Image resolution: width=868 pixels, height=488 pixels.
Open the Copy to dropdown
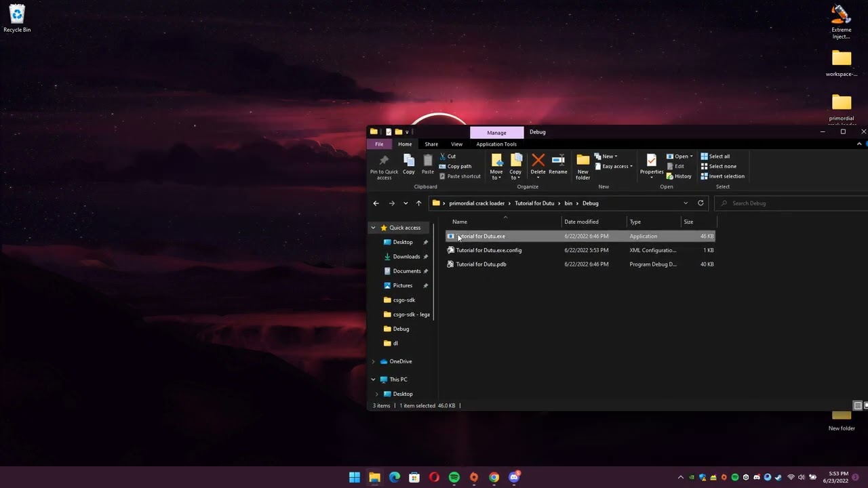coord(516,175)
